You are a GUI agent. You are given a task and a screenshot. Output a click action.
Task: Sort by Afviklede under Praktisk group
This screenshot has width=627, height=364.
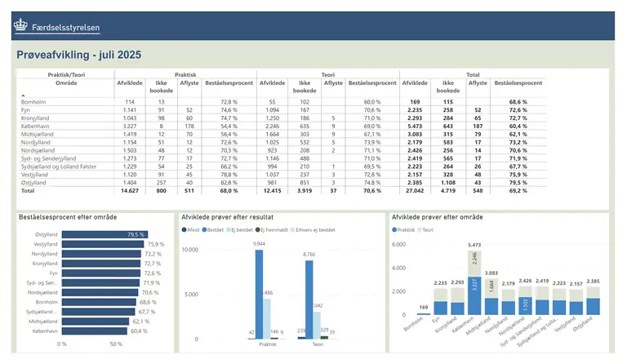[131, 82]
